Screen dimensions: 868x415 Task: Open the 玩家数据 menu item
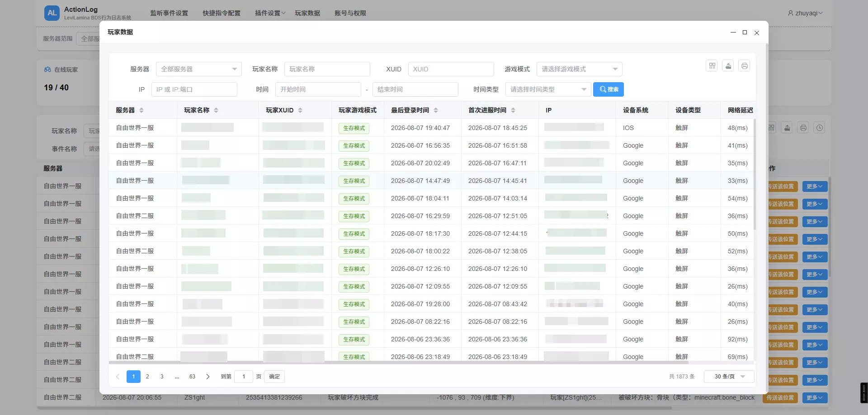pos(307,13)
